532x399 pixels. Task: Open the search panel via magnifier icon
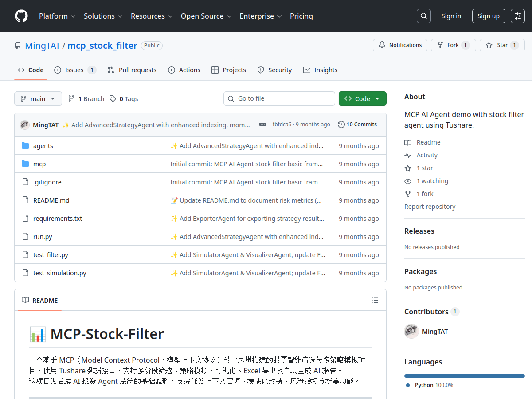(x=423, y=16)
